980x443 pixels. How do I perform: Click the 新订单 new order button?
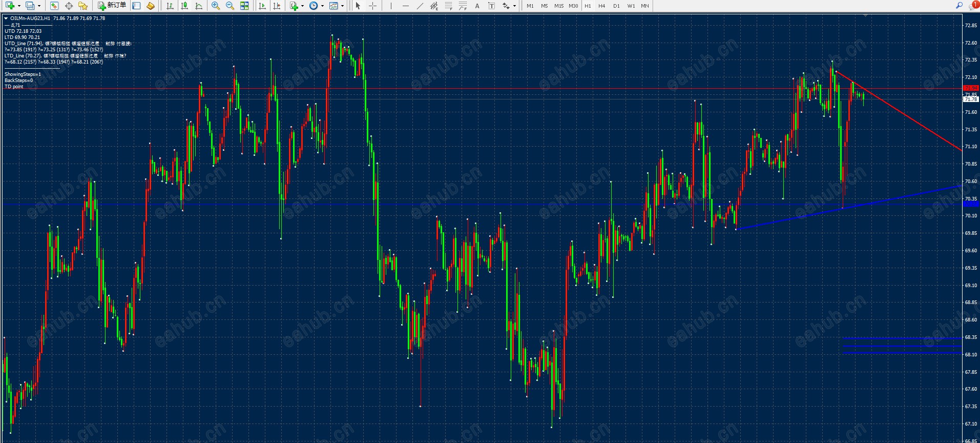pos(112,6)
